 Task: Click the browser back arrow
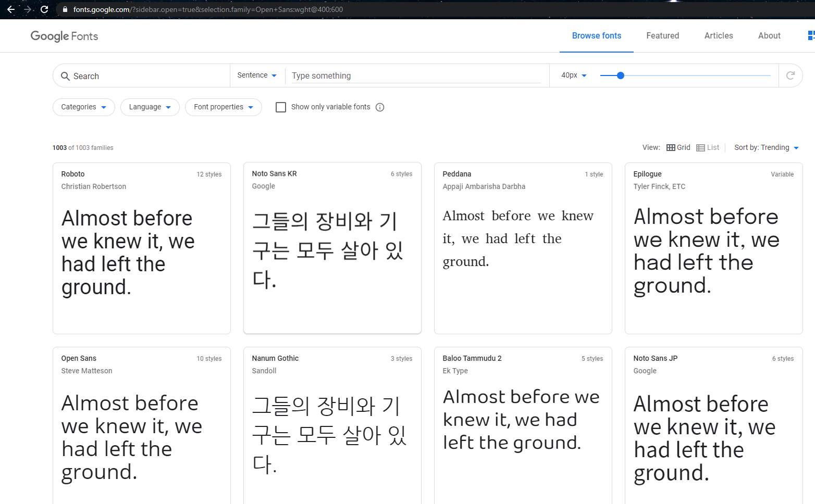coord(10,9)
